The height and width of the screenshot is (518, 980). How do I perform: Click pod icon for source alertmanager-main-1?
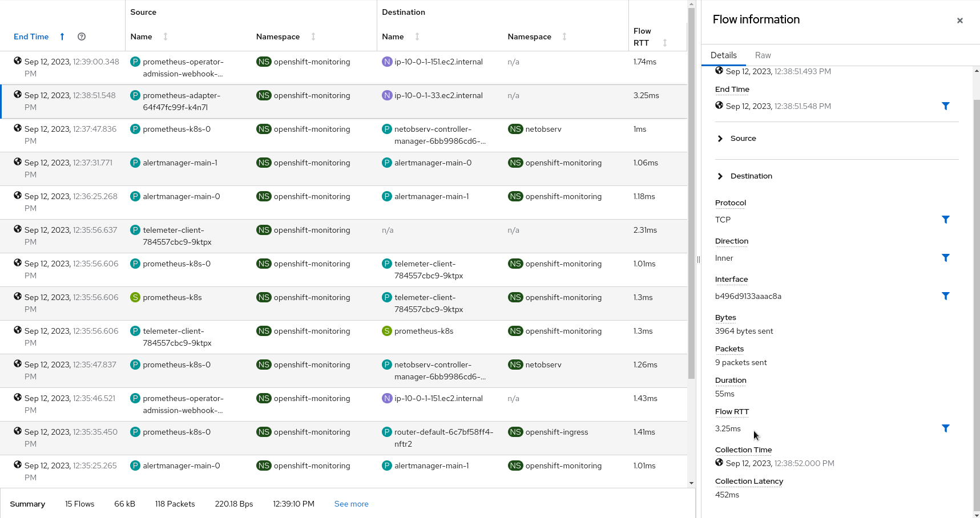click(135, 163)
